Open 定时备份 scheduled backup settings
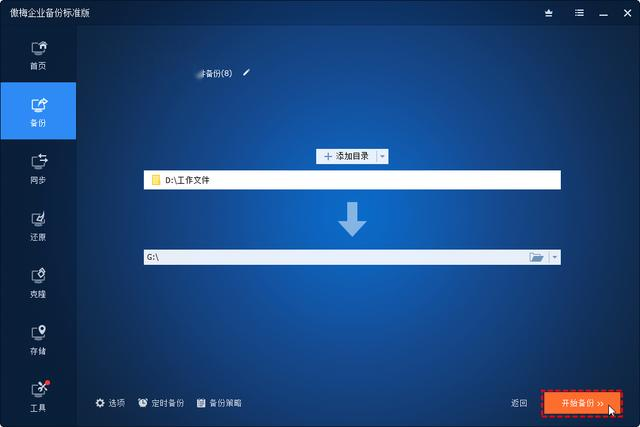The width and height of the screenshot is (640, 427). click(161, 403)
